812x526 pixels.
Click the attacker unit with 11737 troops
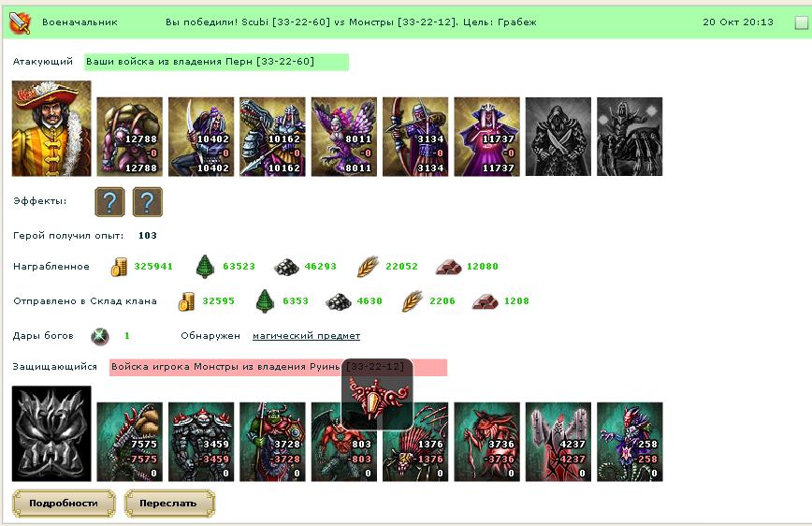pyautogui.click(x=486, y=137)
